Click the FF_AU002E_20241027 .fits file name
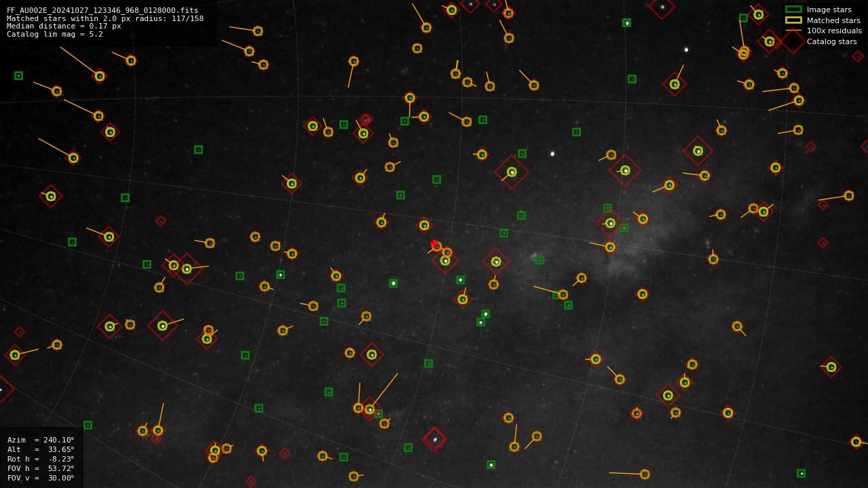The height and width of the screenshot is (488, 868). (102, 11)
